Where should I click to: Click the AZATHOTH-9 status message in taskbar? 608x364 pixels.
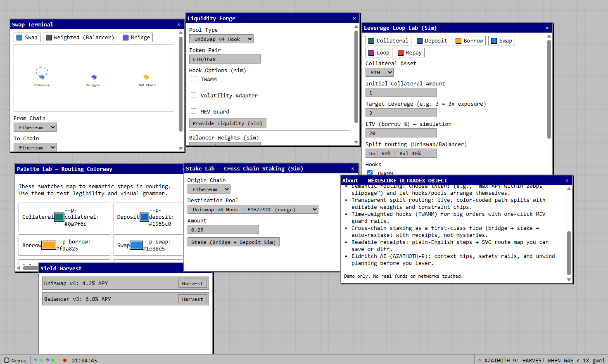(x=541, y=360)
